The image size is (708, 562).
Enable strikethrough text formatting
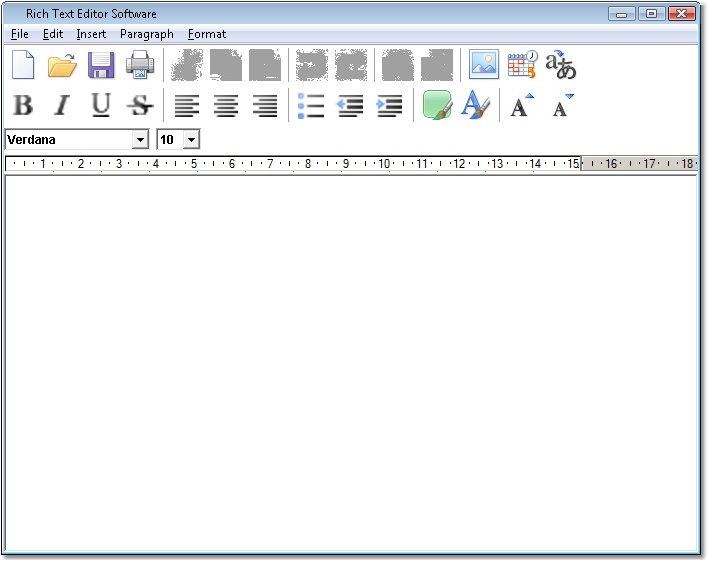tap(140, 105)
